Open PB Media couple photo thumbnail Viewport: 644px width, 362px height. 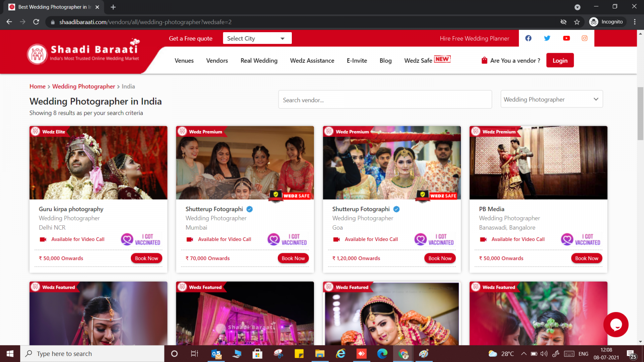[x=538, y=163]
